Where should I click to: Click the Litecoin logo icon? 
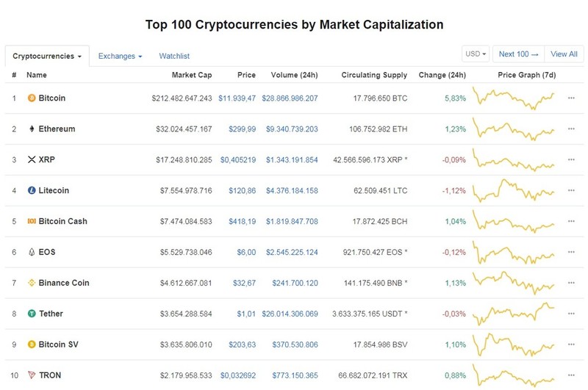pos(32,190)
